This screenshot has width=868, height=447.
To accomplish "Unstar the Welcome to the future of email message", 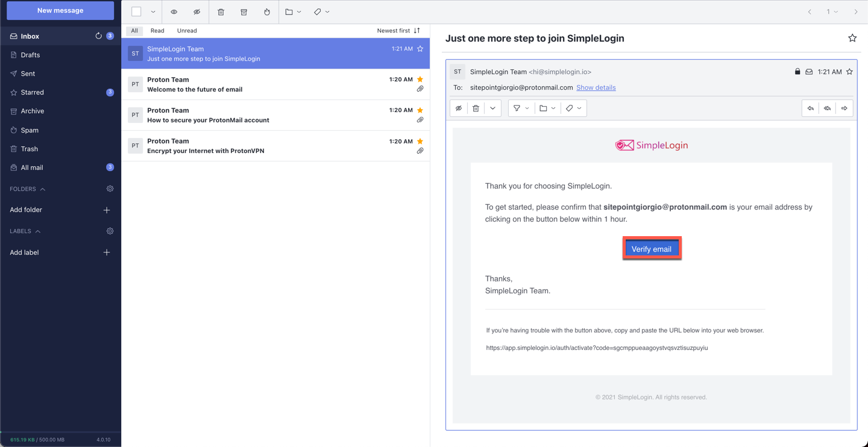I will point(420,80).
